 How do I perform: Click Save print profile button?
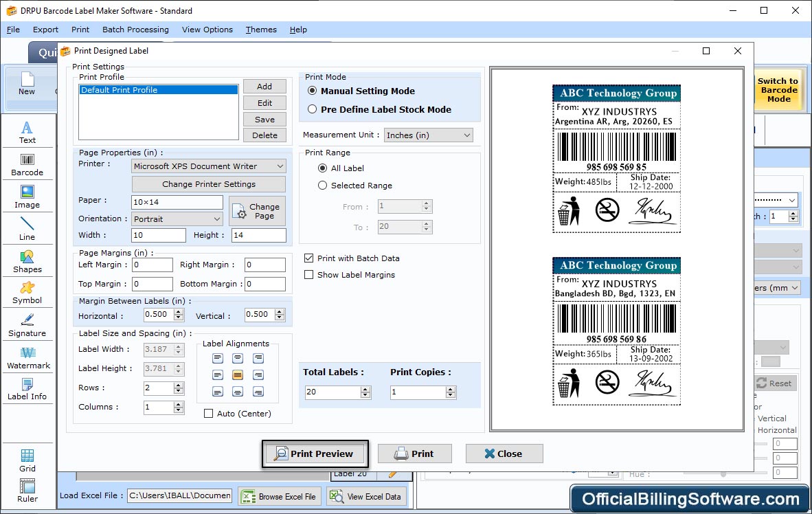pyautogui.click(x=264, y=119)
